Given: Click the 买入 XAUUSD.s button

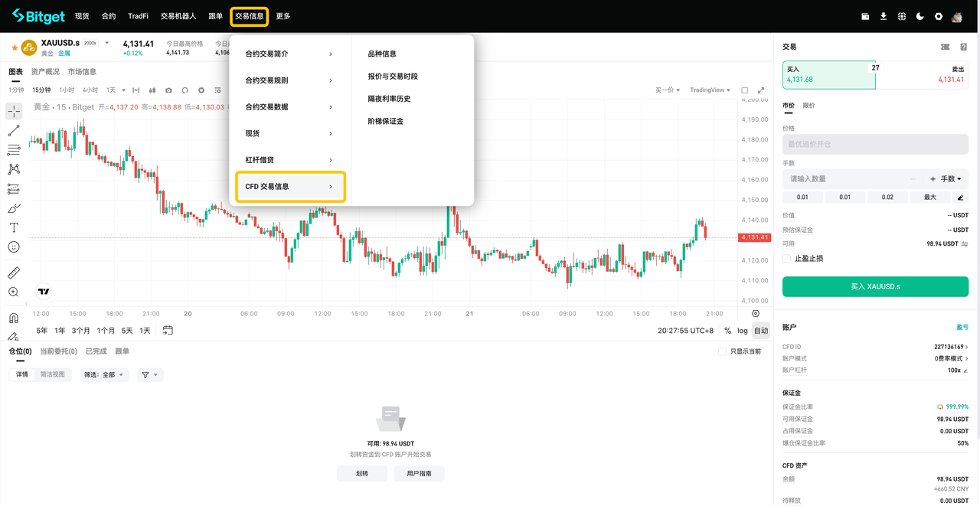Looking at the screenshot, I should coord(875,286).
